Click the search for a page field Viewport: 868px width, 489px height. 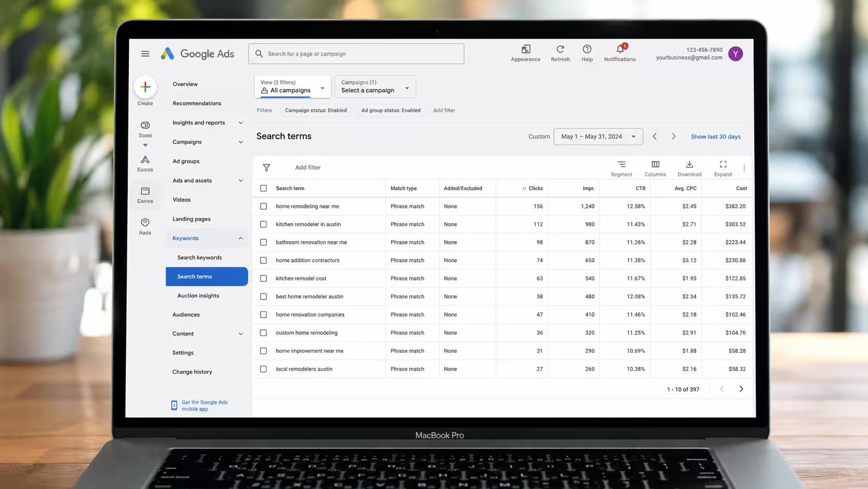tap(356, 54)
